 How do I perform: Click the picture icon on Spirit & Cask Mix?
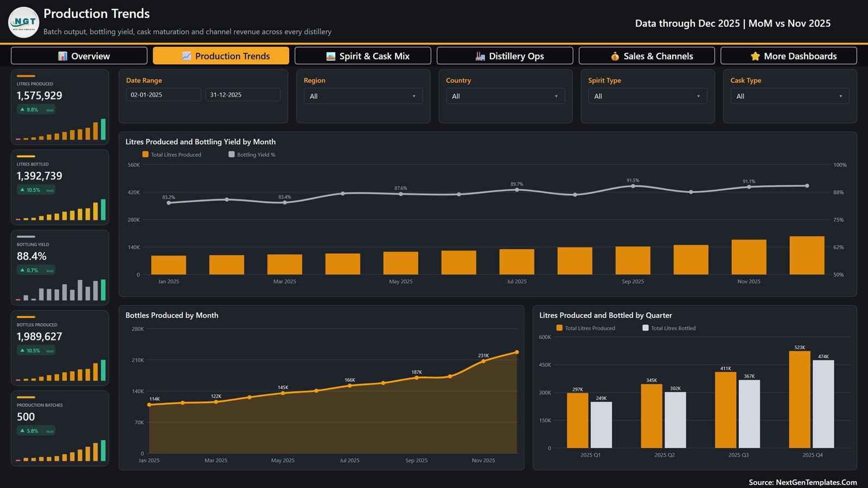pos(331,56)
